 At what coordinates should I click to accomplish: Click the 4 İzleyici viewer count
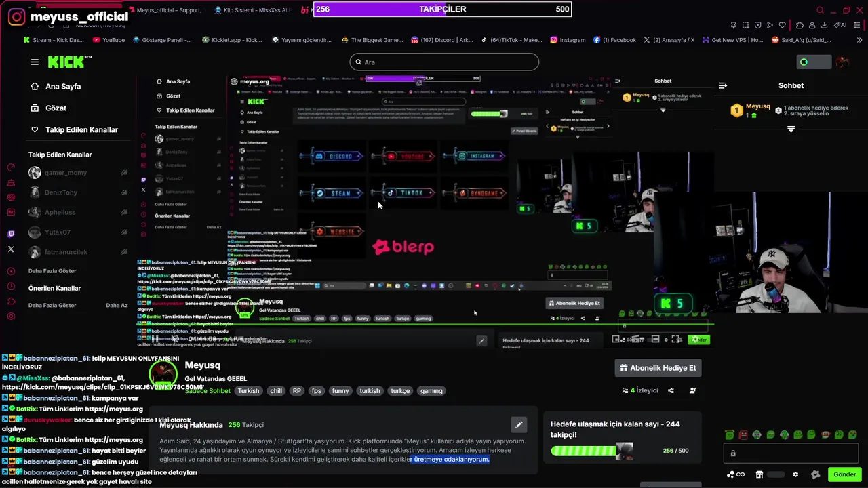(640, 390)
